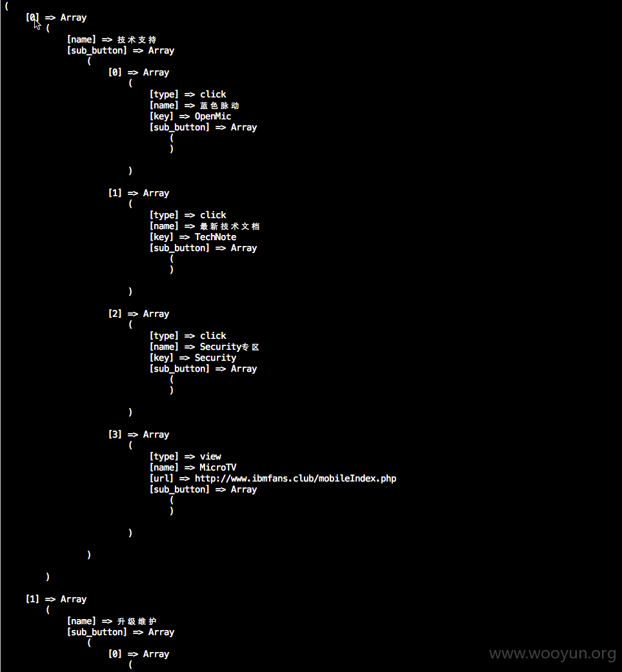Click nested [2] => Array entry
The width and height of the screenshot is (622, 672).
pyautogui.click(x=139, y=314)
